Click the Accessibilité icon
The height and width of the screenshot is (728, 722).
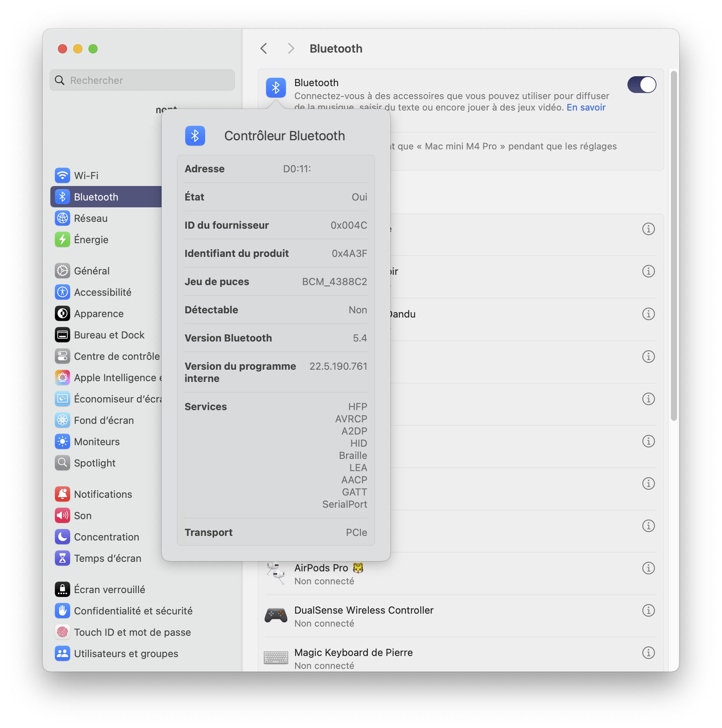click(x=63, y=292)
